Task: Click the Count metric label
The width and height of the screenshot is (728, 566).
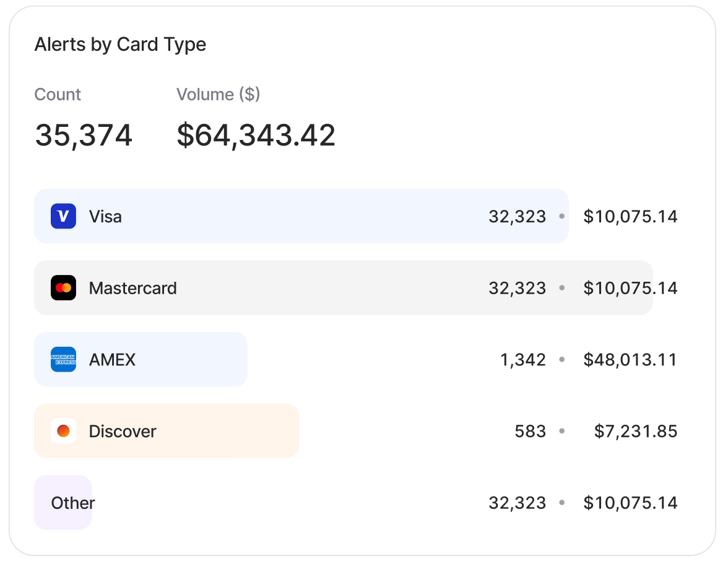Action: [x=58, y=95]
